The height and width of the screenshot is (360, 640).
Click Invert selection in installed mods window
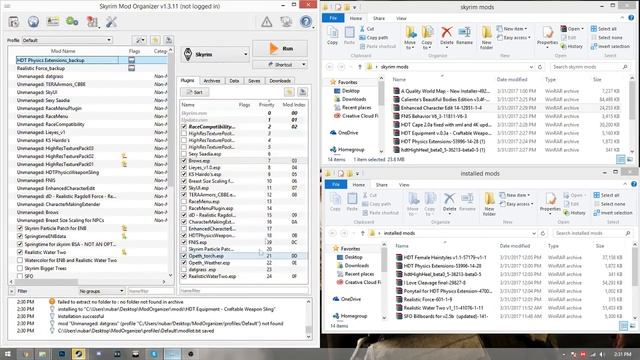click(x=613, y=213)
